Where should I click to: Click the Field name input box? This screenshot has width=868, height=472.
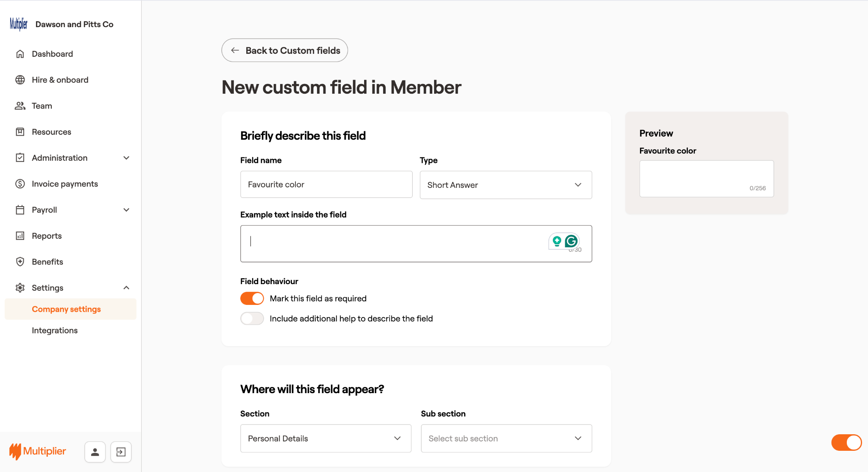(x=326, y=184)
